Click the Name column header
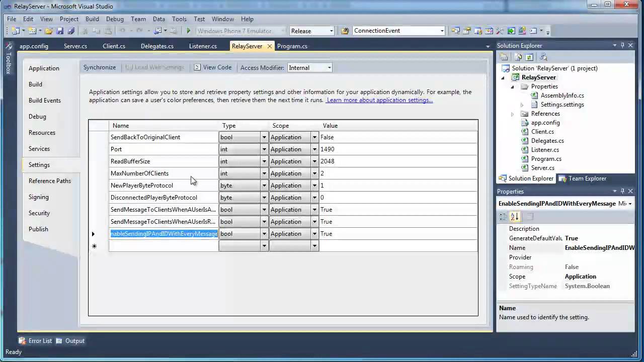This screenshot has height=362, width=644. (x=164, y=126)
